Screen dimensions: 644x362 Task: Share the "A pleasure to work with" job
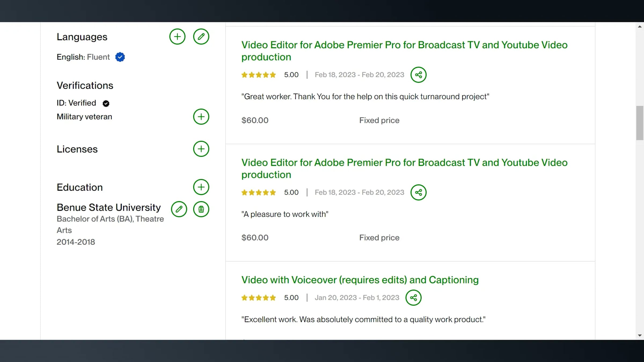click(x=418, y=193)
